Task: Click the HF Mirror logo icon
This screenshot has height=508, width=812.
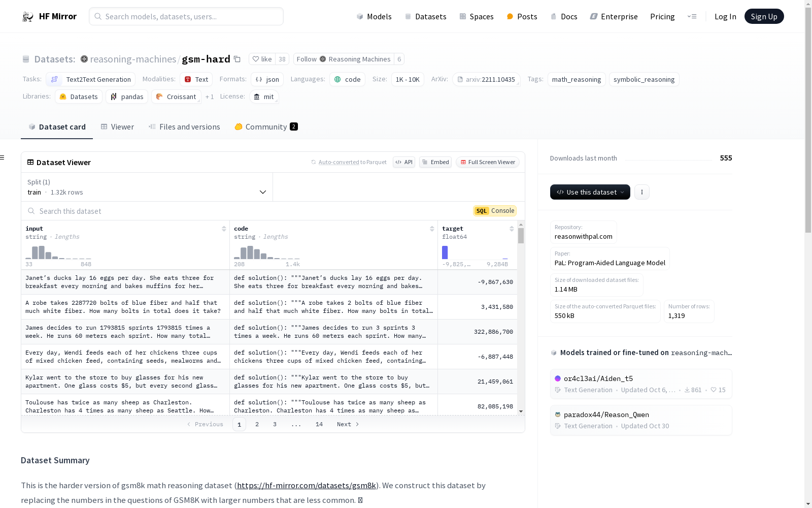Action: (x=28, y=17)
